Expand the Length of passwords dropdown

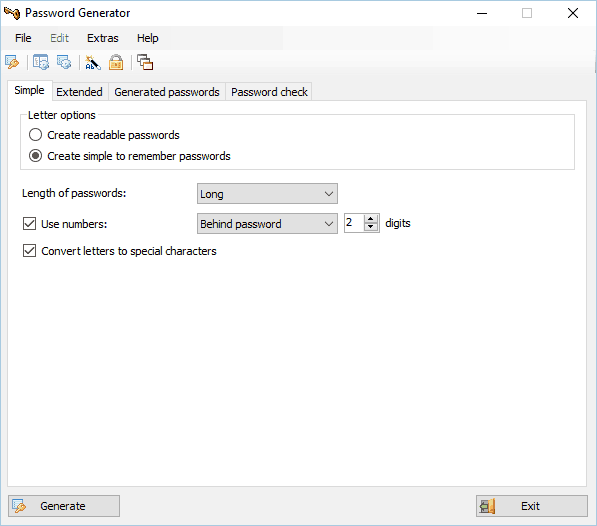pyautogui.click(x=267, y=194)
